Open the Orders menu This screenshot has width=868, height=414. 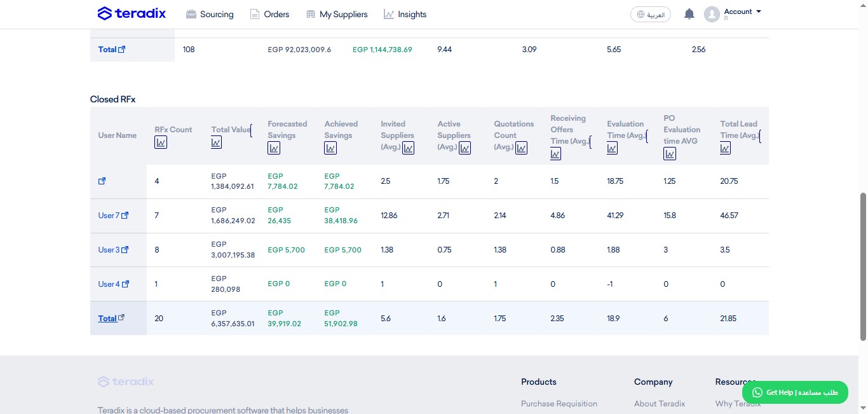point(269,14)
